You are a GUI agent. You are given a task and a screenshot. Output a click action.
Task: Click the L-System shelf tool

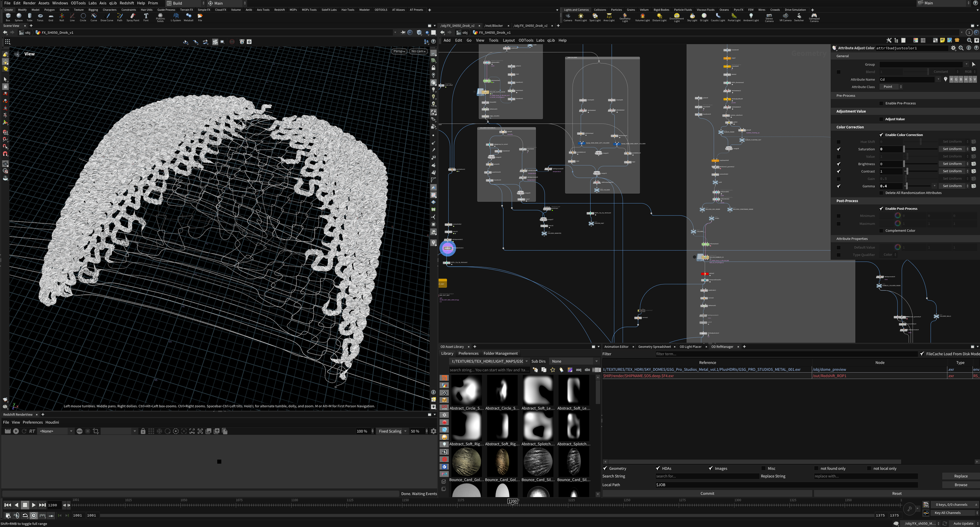pos(176,17)
